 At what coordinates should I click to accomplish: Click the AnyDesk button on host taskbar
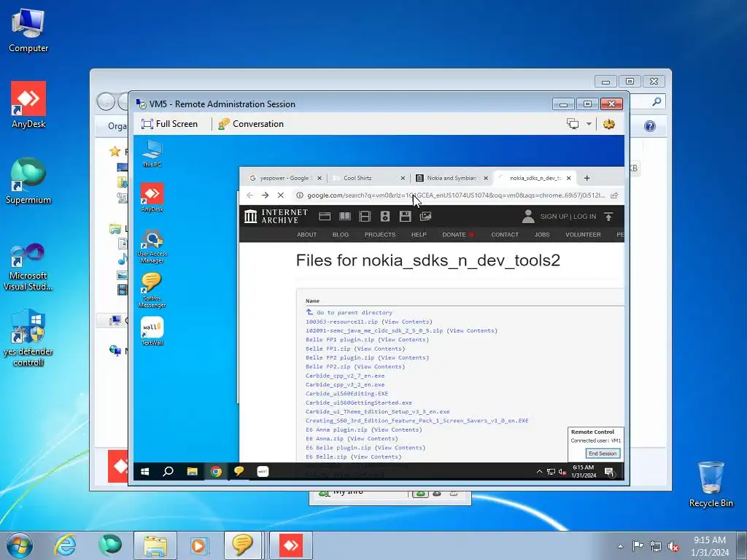pos(290,545)
